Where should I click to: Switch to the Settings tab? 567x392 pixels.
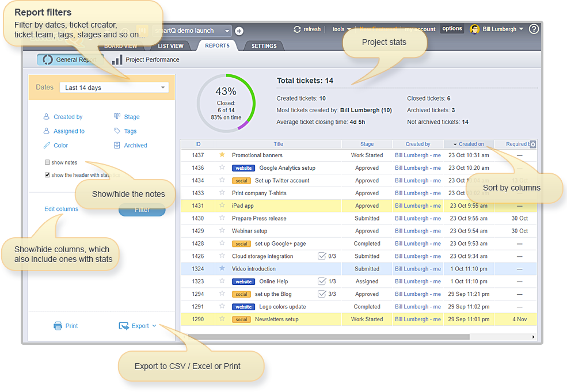[x=264, y=46]
